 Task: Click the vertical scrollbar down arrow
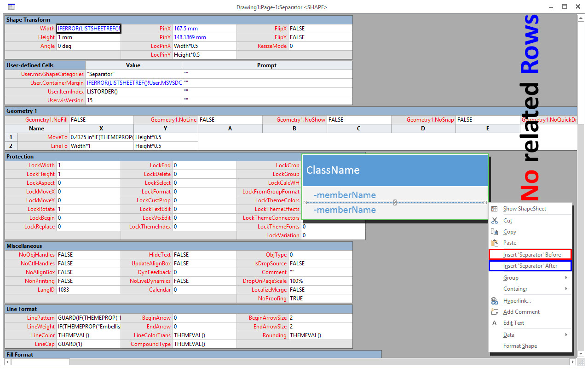(x=582, y=355)
